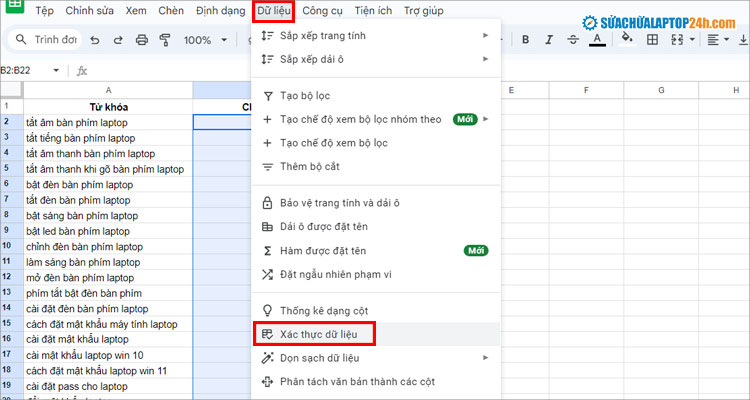Viewport: 750px width, 400px height.
Task: Open the Công cụ menu
Action: coord(322,11)
